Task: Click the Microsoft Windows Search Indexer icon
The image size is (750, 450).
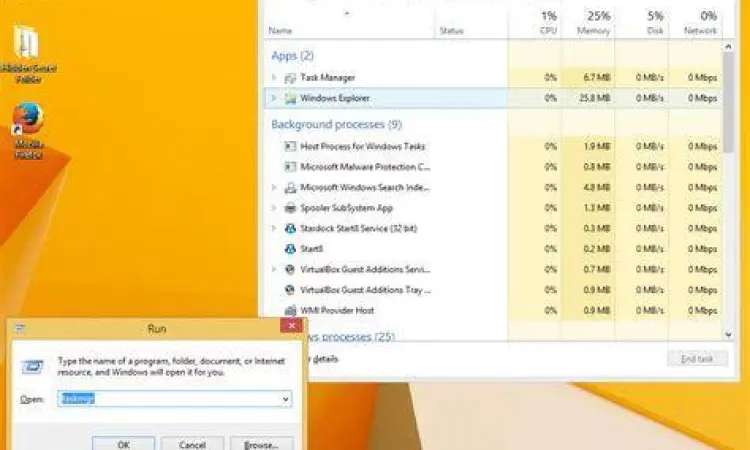Action: 290,187
